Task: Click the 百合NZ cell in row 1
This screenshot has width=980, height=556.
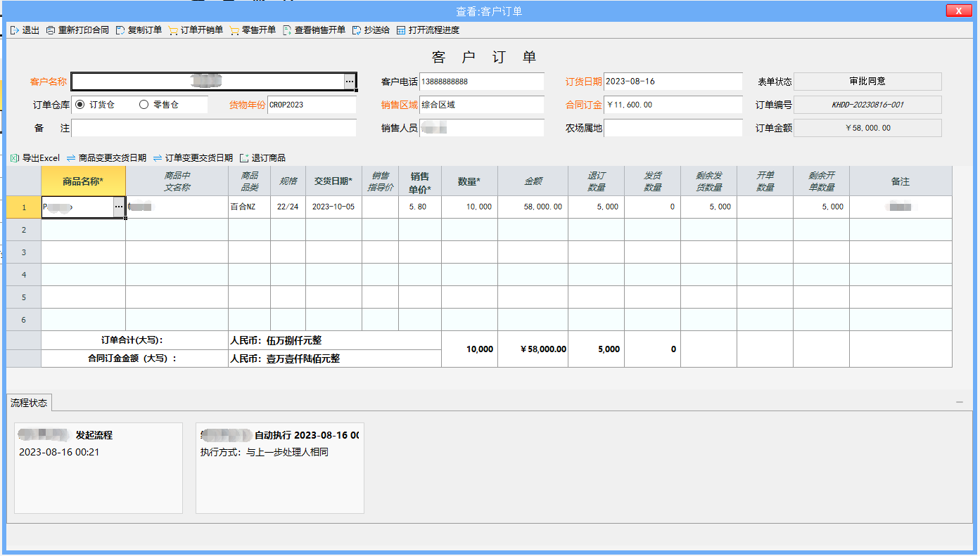Action: (x=249, y=207)
